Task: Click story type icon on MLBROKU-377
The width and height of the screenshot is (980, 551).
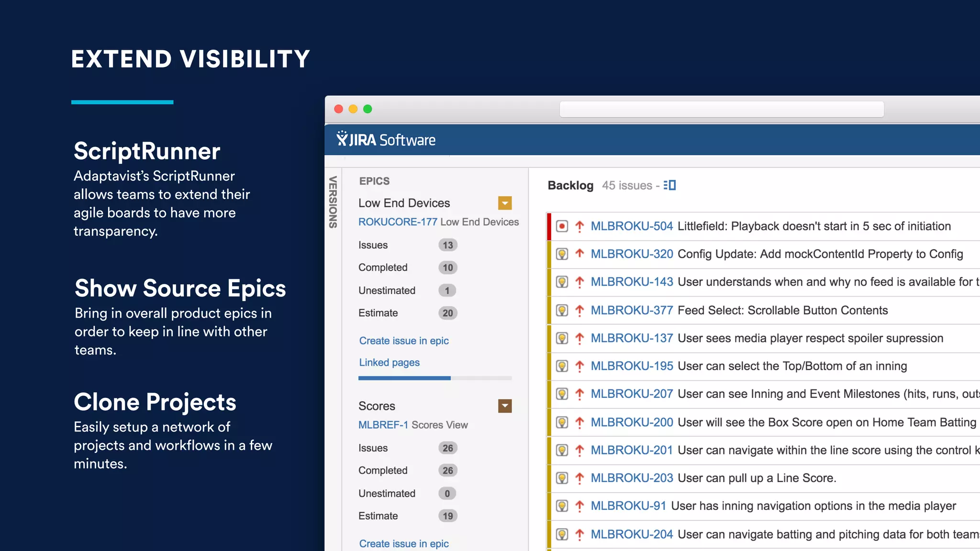Action: pos(562,310)
